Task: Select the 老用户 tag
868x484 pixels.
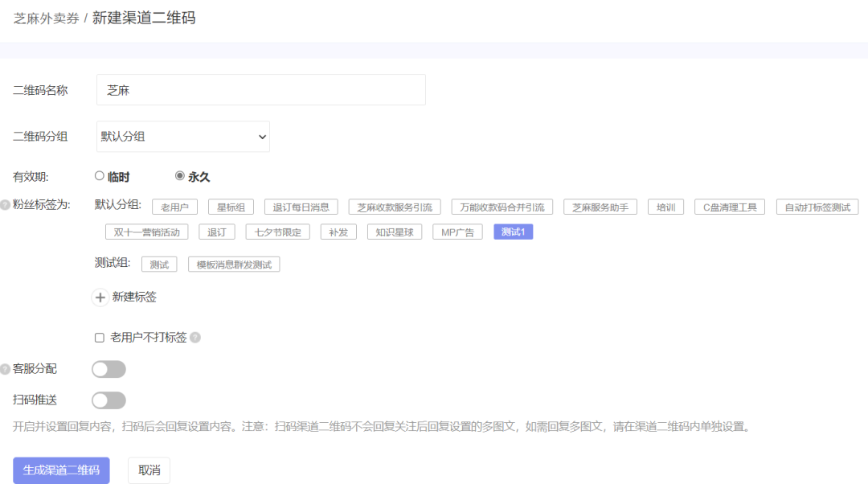Action: point(174,206)
